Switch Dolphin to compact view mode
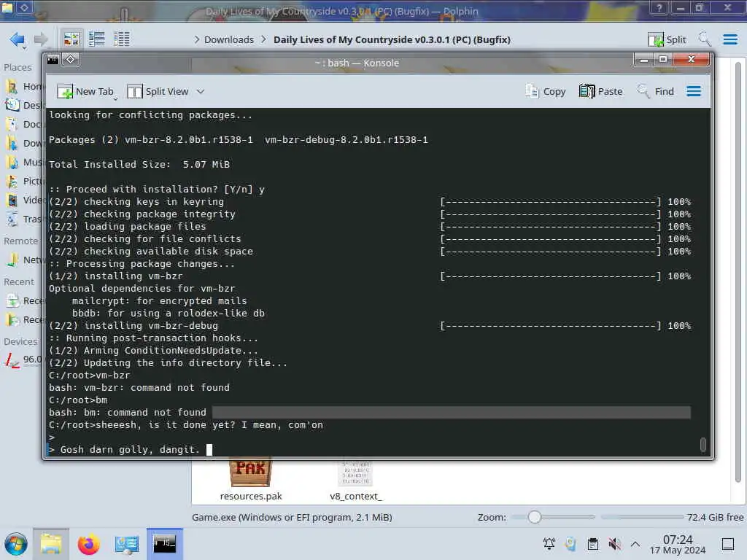 click(x=97, y=39)
